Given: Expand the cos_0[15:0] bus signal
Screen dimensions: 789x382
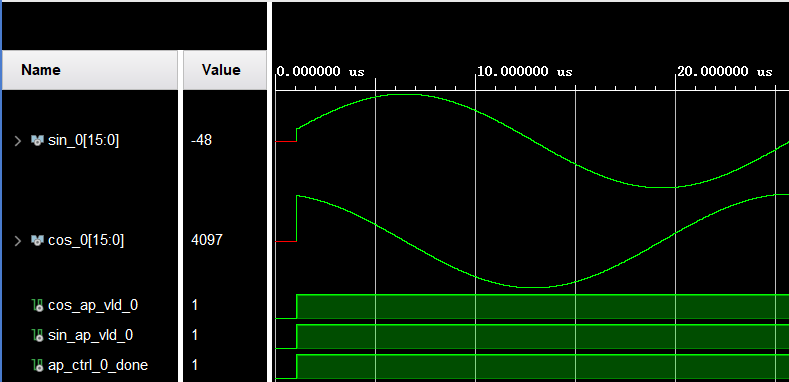Looking at the screenshot, I should (18, 241).
